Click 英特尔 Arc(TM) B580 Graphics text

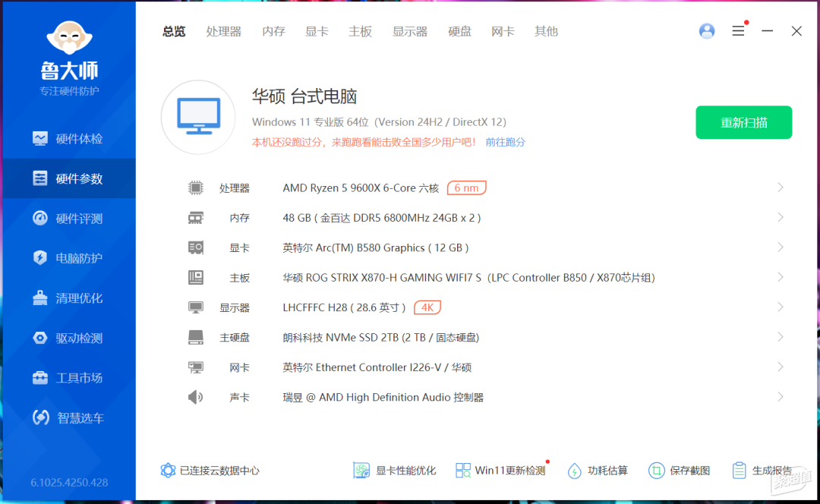[x=376, y=247]
